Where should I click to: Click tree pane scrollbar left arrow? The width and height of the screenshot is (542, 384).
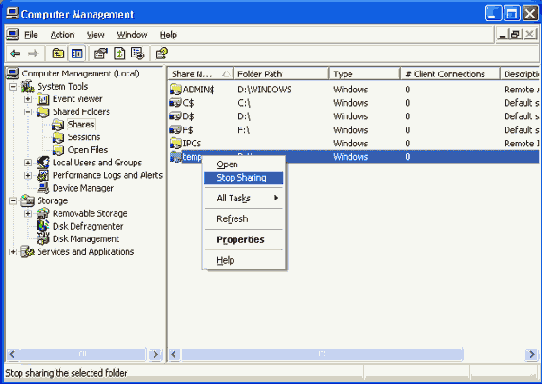pyautogui.click(x=12, y=354)
